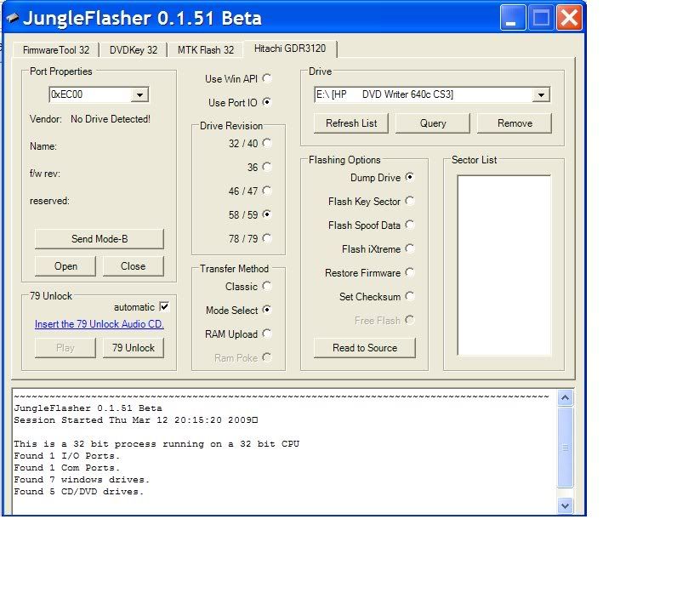The width and height of the screenshot is (694, 616).
Task: Select drive revision 78 / 79
Action: coord(267,238)
